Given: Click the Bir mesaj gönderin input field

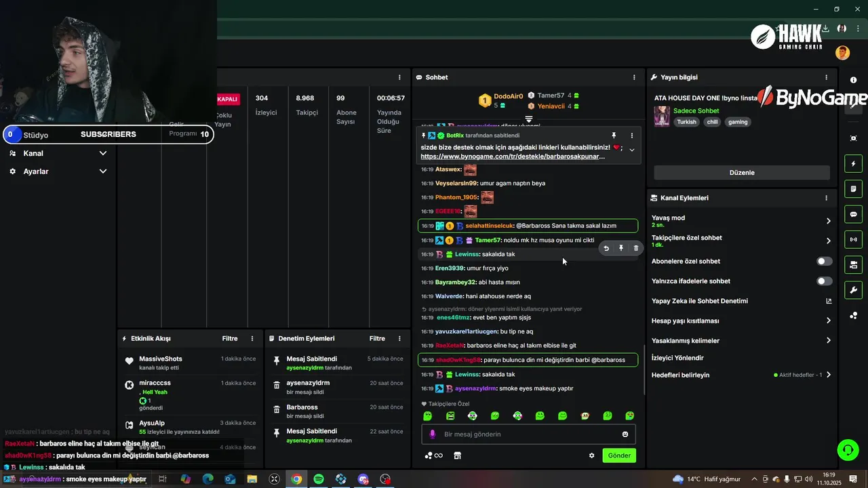Looking at the screenshot, I should (529, 434).
